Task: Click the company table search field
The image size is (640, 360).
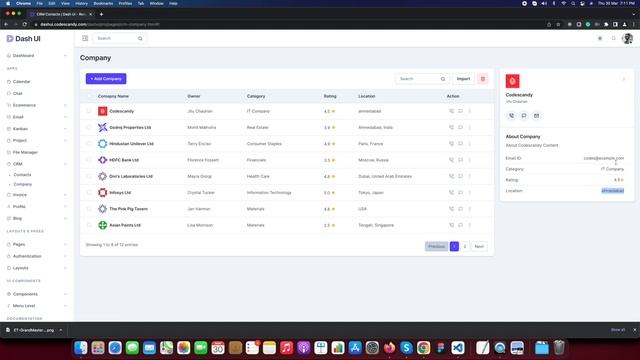Action: [422, 79]
